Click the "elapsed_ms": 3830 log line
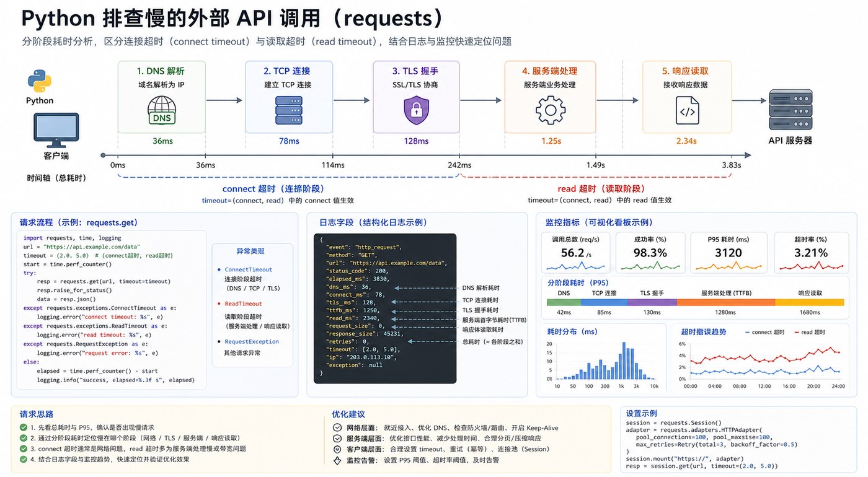 358,279
